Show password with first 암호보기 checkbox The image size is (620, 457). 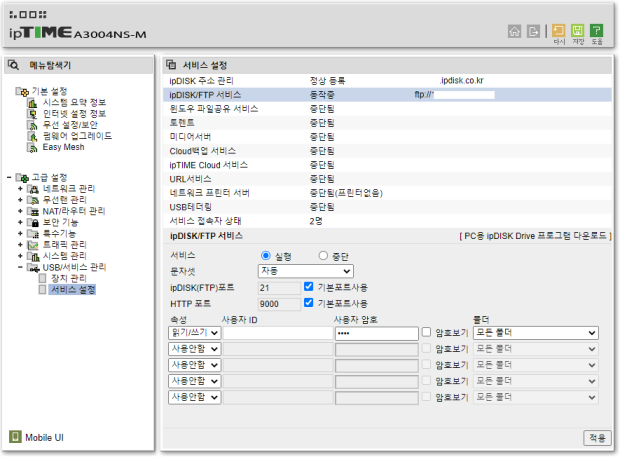(427, 332)
